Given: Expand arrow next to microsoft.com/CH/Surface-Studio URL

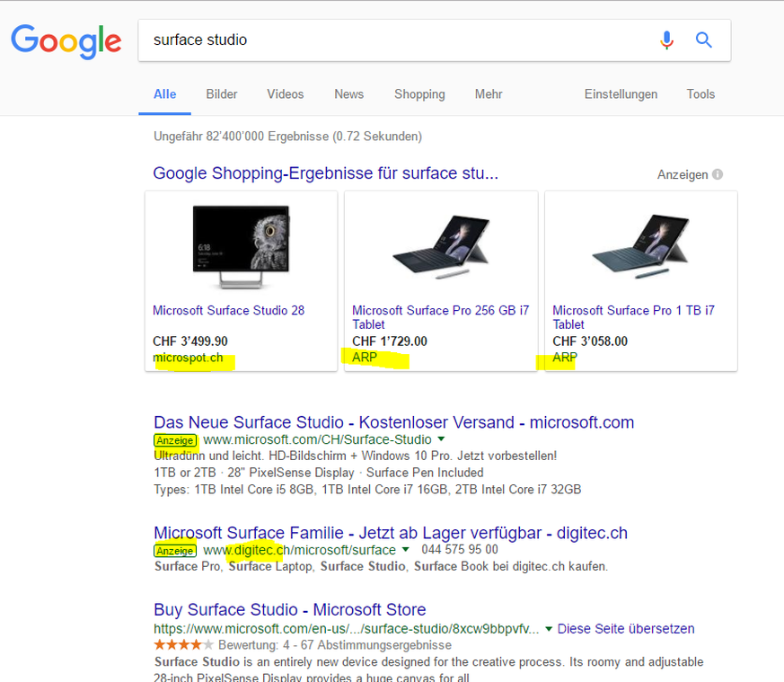Looking at the screenshot, I should pos(441,439).
